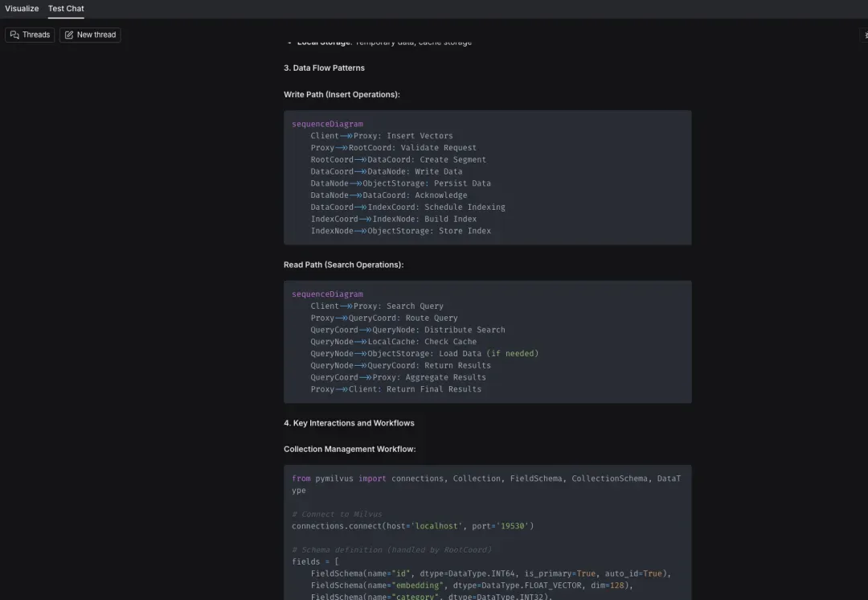The height and width of the screenshot is (600, 868).
Task: Click the "DataCoord->>IndexCoord: Schedule Indexing" line
Action: [407, 208]
